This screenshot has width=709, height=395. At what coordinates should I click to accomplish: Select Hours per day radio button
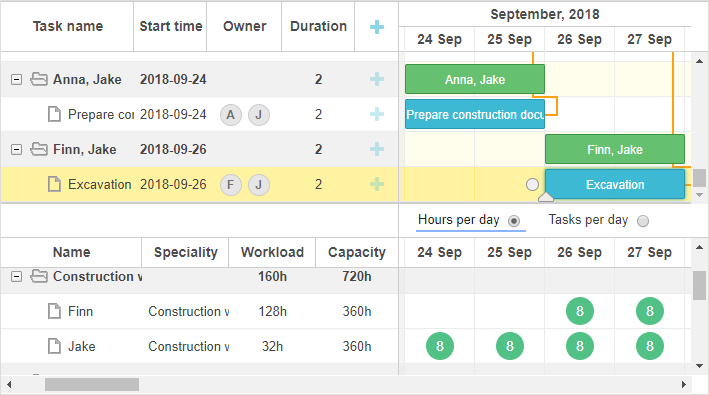pos(514,221)
